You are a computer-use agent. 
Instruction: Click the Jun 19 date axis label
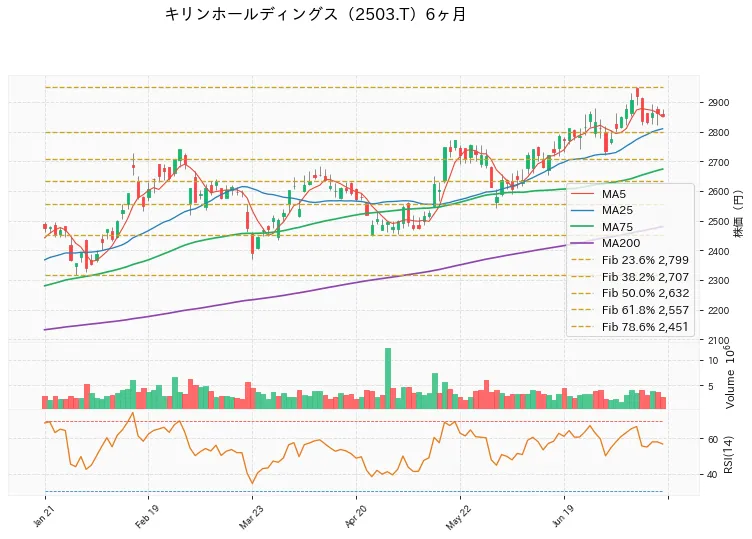563,516
